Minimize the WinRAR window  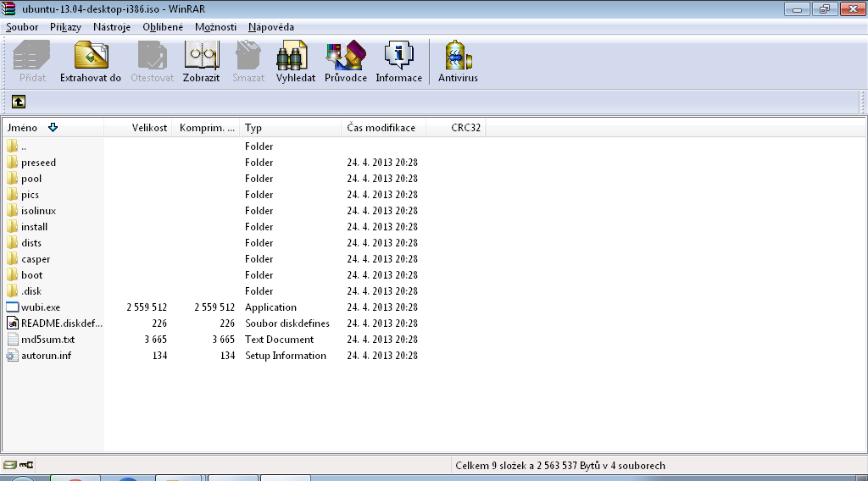797,8
